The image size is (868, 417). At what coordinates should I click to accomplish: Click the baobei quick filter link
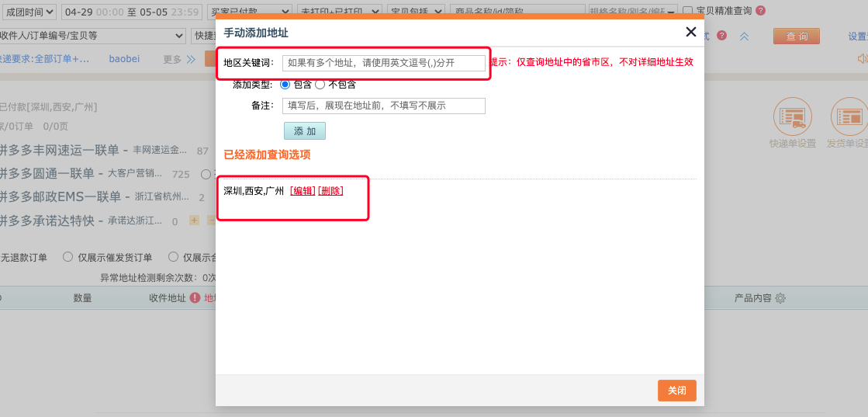click(124, 59)
